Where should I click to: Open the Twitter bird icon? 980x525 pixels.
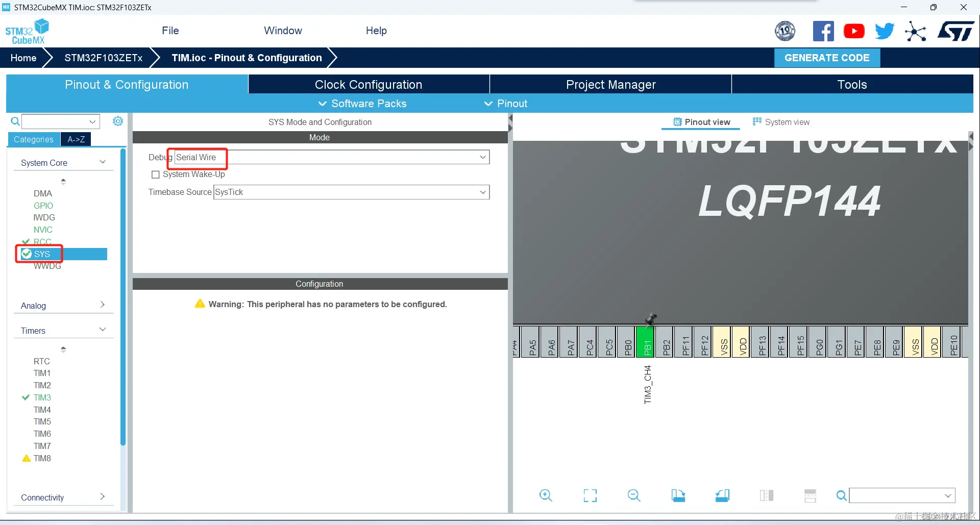[x=885, y=31]
